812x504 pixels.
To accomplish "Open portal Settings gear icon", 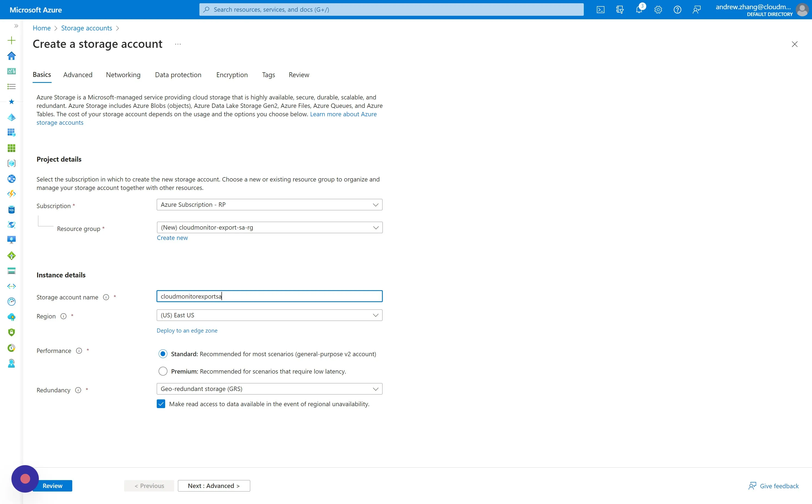I will click(x=658, y=10).
